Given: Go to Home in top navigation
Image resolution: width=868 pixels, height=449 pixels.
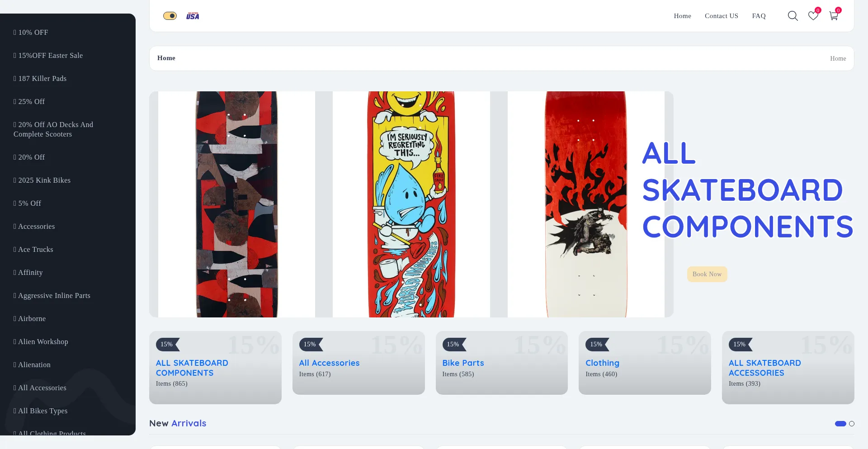Looking at the screenshot, I should pyautogui.click(x=683, y=16).
